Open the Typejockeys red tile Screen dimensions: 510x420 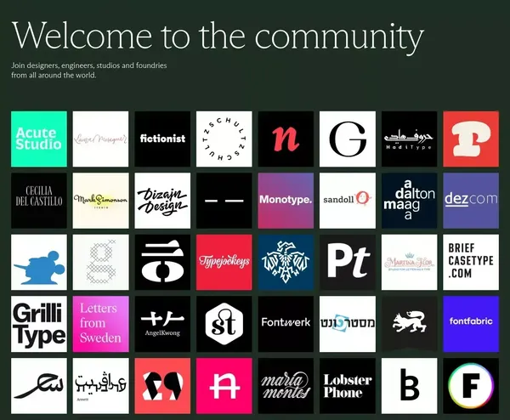click(224, 262)
